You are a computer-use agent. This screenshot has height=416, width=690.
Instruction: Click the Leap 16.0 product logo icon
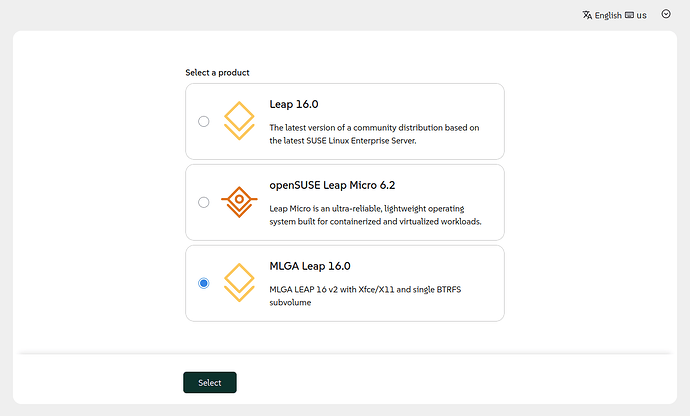pos(239,121)
